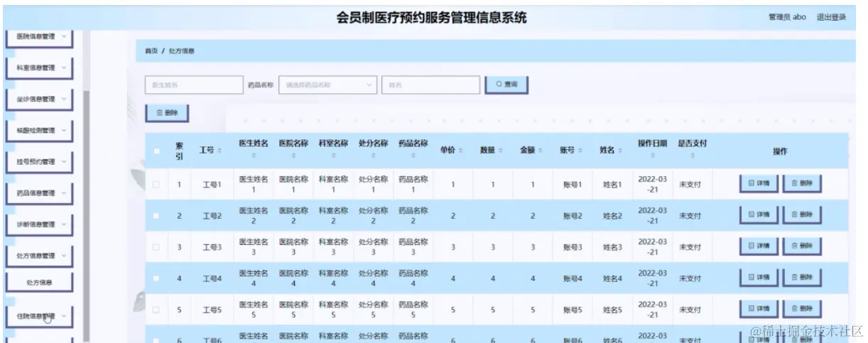Open 详情 for row 工号4
The image size is (868, 343).
click(x=759, y=278)
